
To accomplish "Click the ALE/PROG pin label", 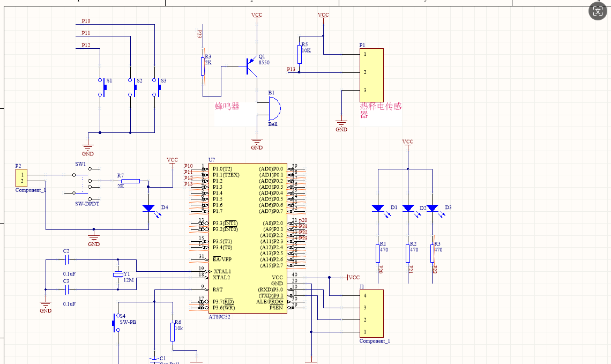I will click(270, 302).
